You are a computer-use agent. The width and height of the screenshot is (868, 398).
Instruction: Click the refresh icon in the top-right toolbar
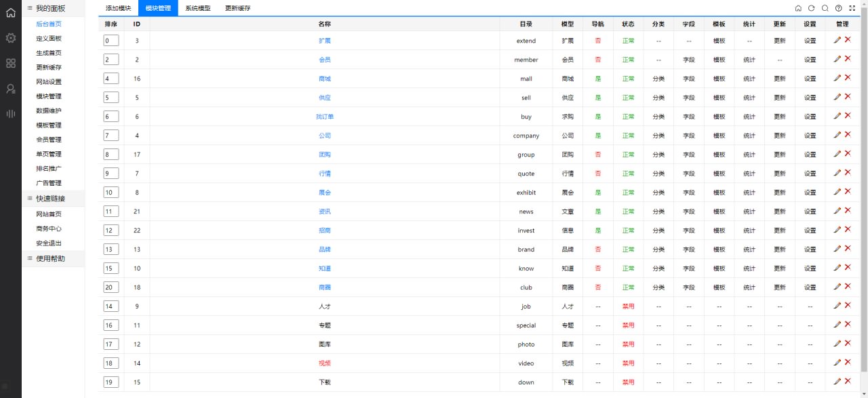[811, 8]
